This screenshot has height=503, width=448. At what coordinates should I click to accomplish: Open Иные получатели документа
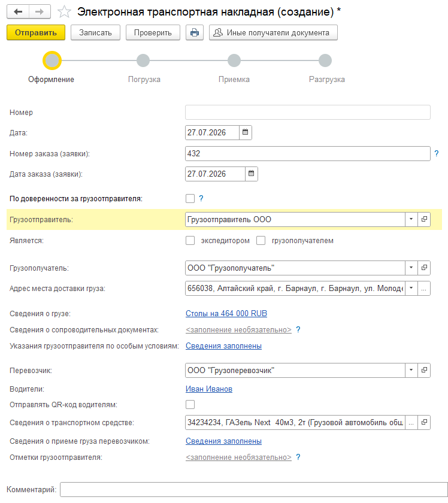click(273, 33)
